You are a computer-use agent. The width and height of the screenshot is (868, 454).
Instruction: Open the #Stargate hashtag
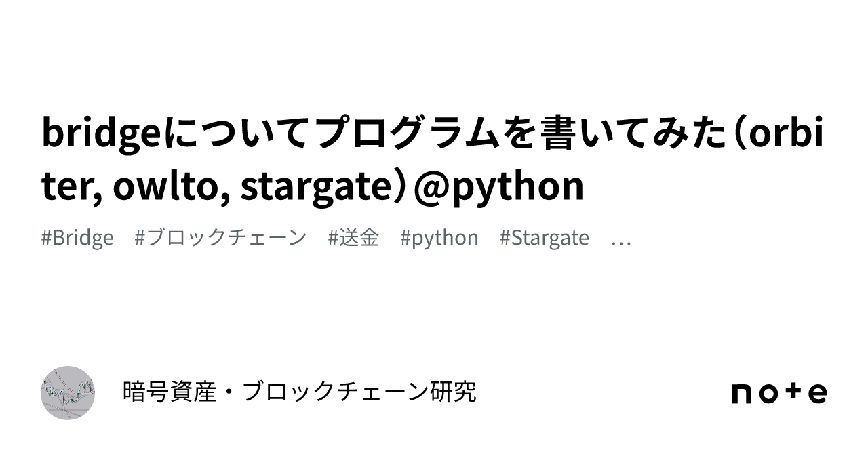point(545,238)
